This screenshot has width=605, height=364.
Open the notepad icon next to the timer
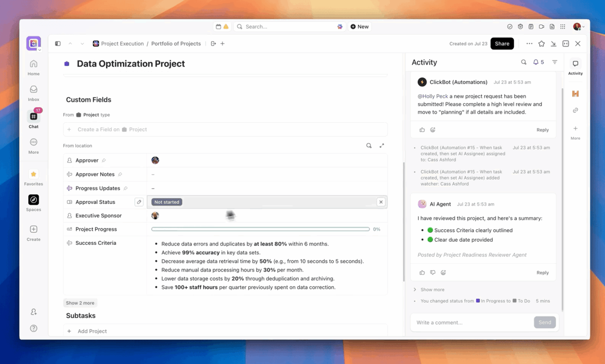(531, 26)
